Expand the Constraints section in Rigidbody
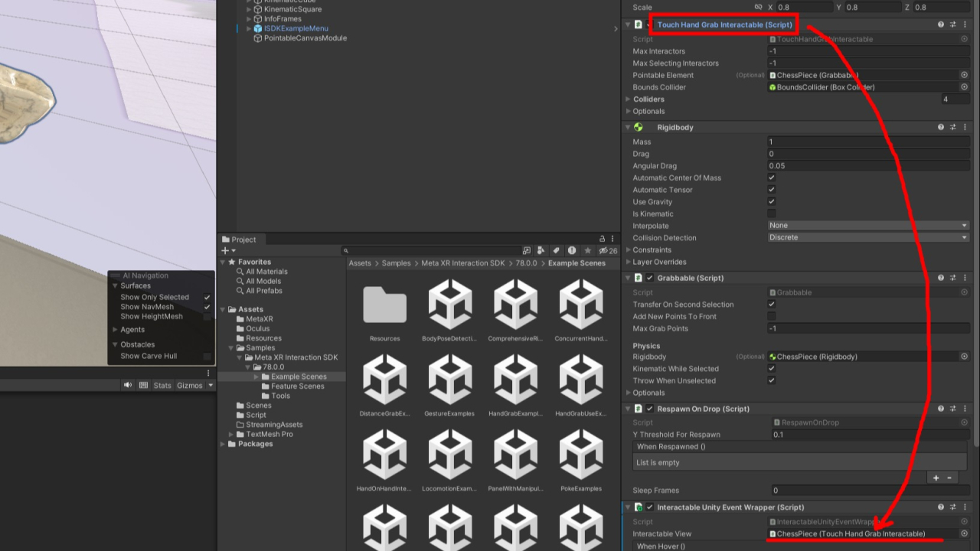 tap(629, 250)
